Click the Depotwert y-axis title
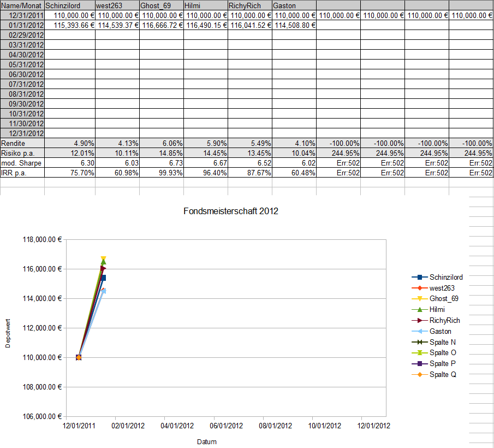Viewport: 494px width, 448px height. [8, 333]
